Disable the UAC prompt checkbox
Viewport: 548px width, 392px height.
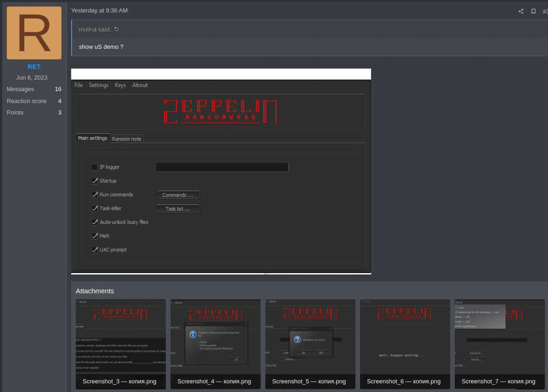coord(94,249)
